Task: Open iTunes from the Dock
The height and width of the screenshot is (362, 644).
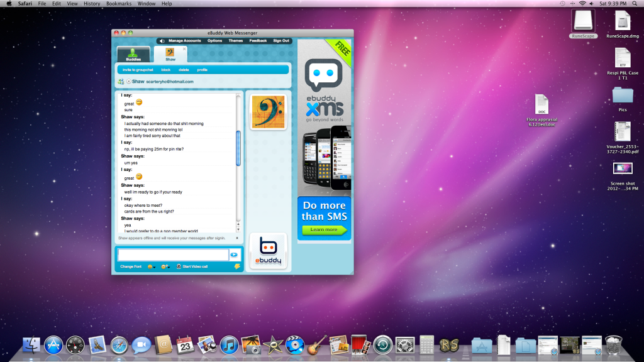Action: pyautogui.click(x=229, y=345)
